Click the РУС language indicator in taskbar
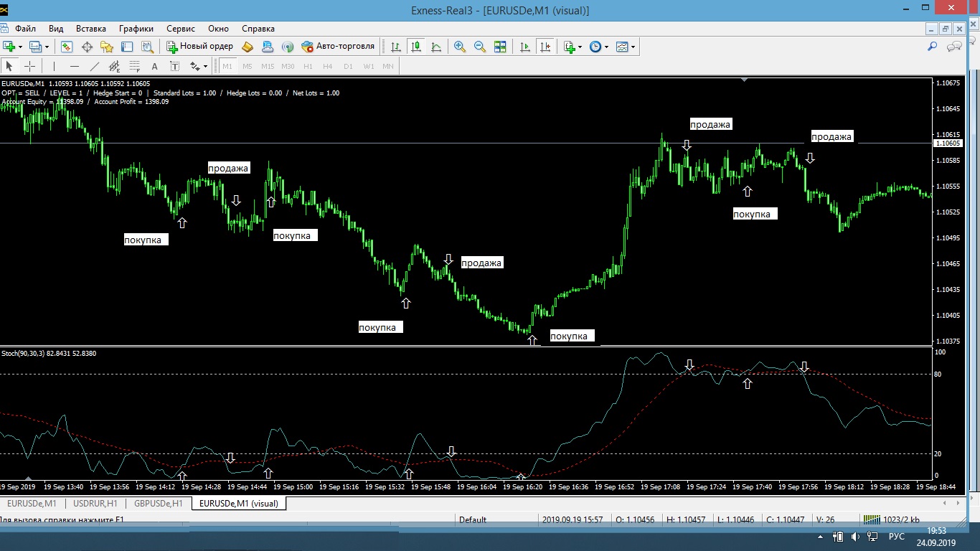 point(897,536)
